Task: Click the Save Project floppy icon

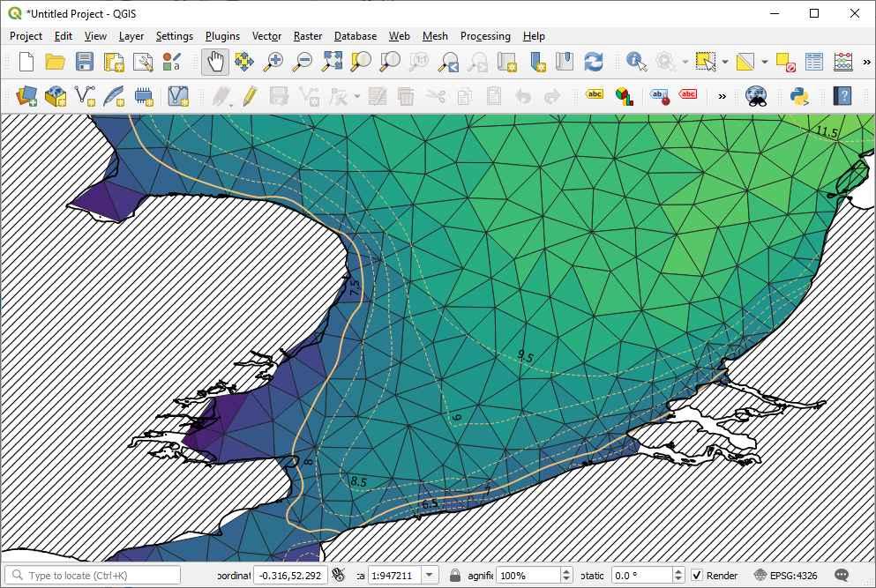Action: (85, 62)
